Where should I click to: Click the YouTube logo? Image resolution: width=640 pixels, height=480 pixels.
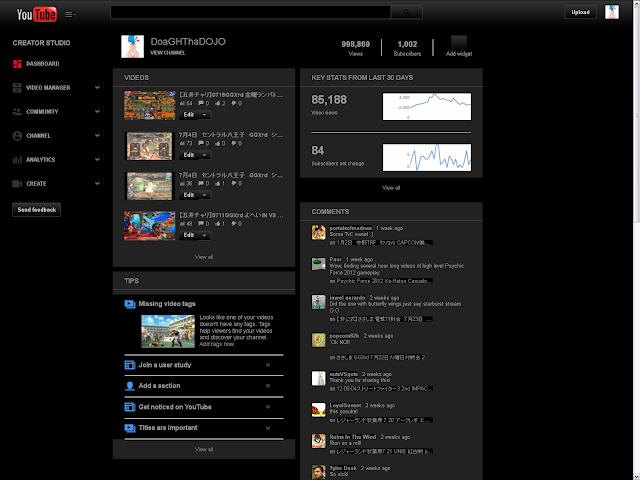(36, 15)
